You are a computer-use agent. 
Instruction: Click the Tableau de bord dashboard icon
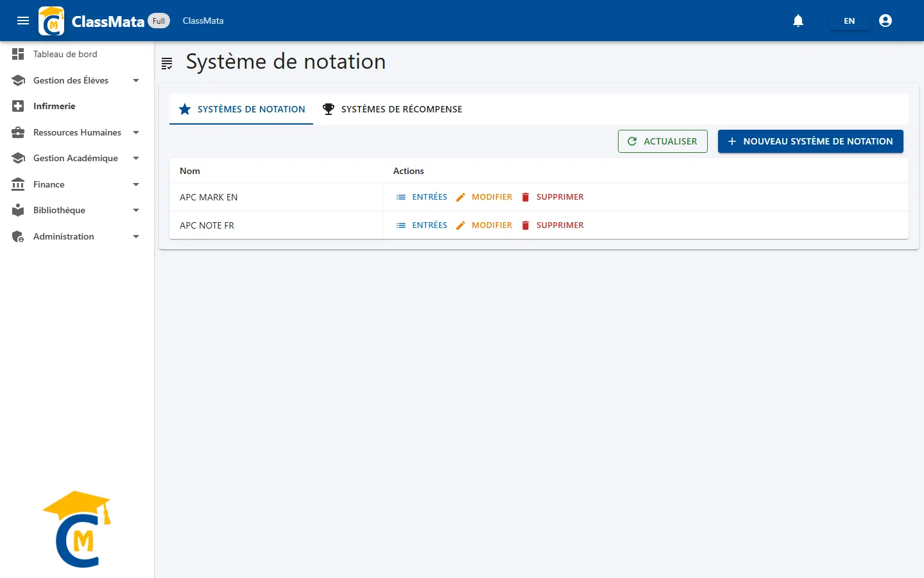coord(18,54)
